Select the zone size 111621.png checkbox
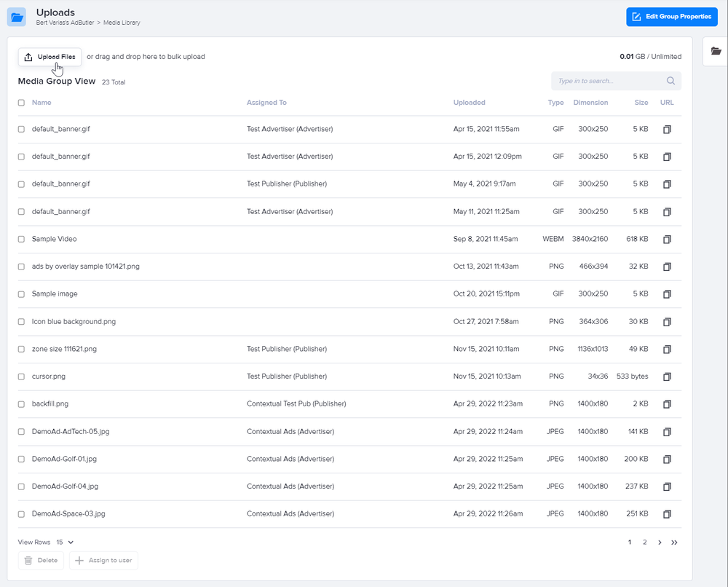The height and width of the screenshot is (587, 728). (21, 350)
